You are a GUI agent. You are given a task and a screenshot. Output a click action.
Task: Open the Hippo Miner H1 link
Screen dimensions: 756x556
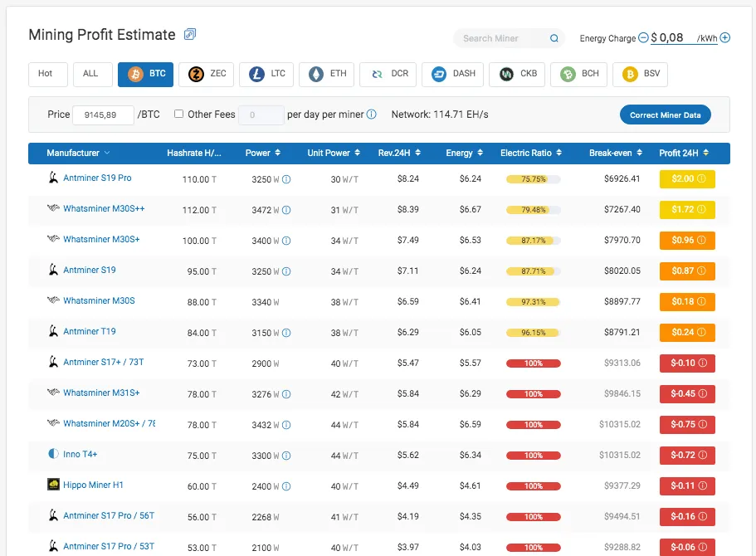[93, 485]
